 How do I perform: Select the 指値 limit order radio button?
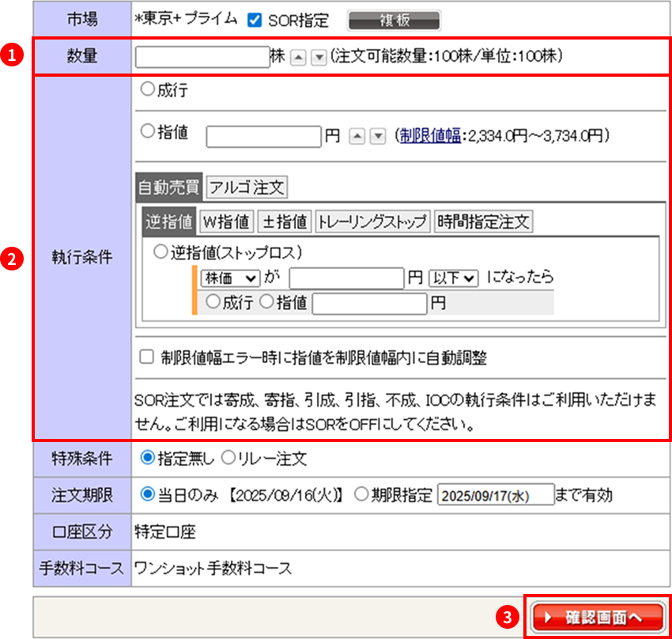coord(146,134)
